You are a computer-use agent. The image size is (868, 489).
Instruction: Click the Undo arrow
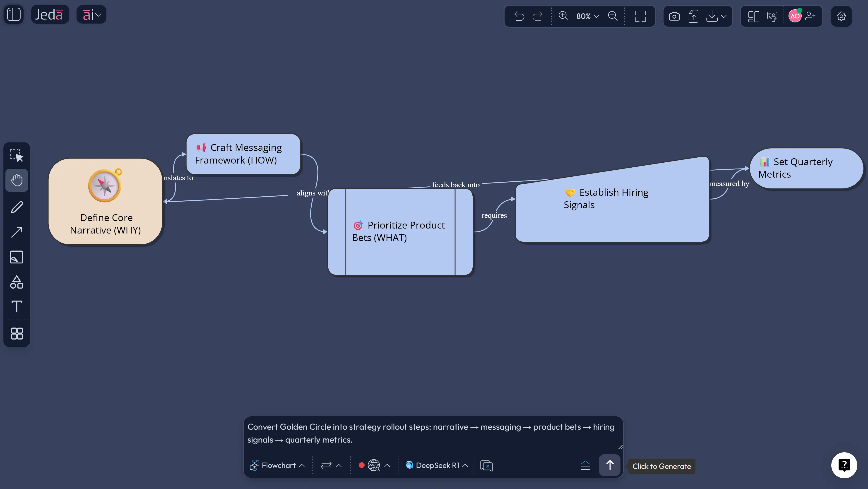click(x=519, y=16)
